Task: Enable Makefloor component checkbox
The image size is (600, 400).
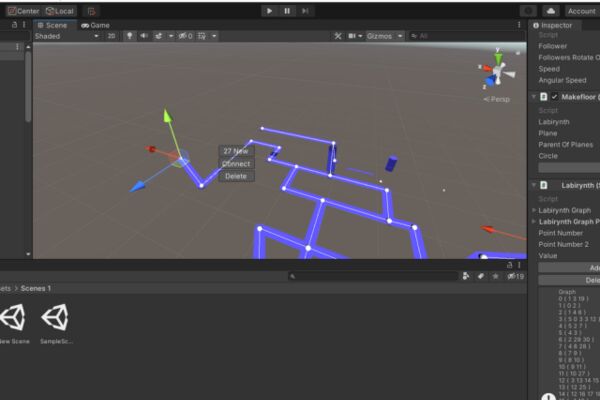Action: (x=554, y=97)
